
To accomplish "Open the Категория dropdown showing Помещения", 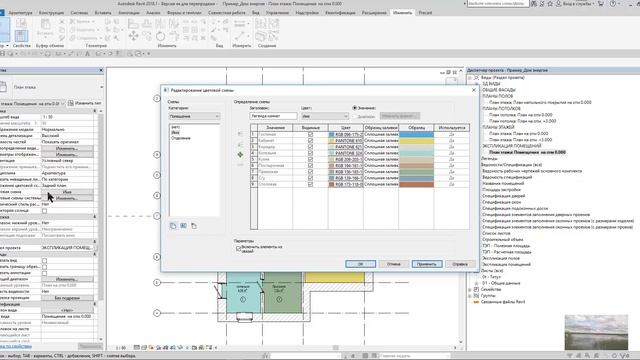I will (x=194, y=116).
